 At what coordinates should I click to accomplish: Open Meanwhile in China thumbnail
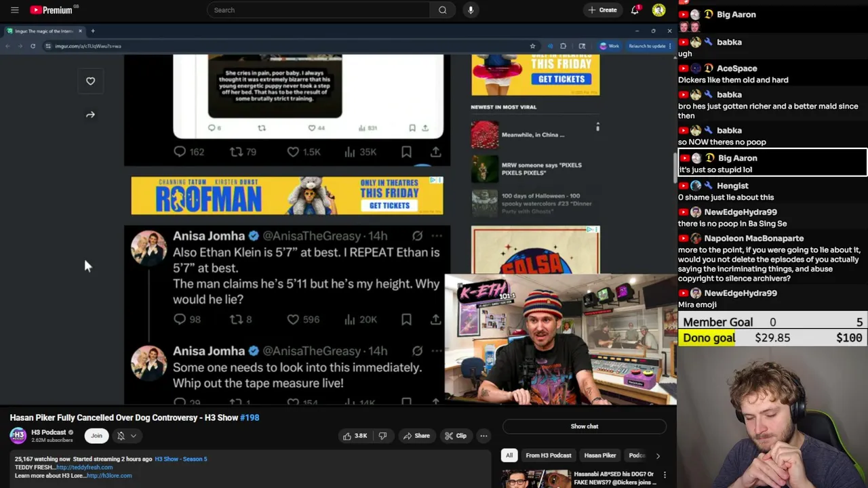tap(484, 135)
